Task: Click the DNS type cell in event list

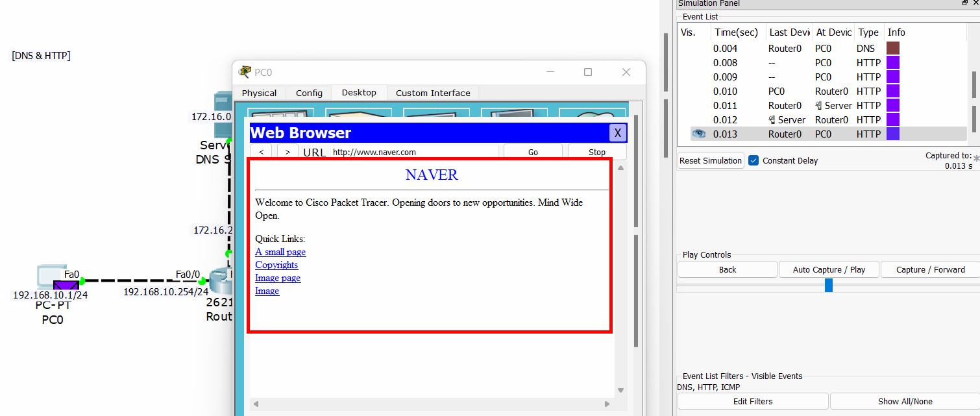Action: 865,48
